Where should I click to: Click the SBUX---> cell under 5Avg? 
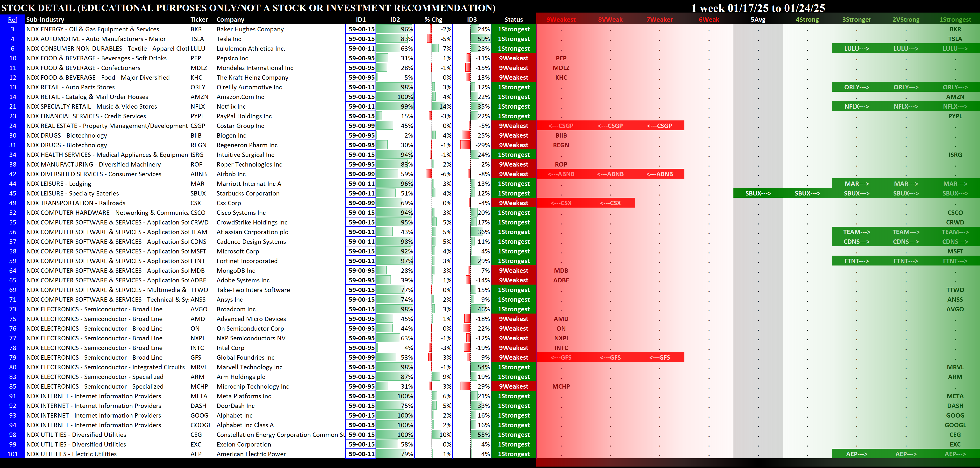758,193
